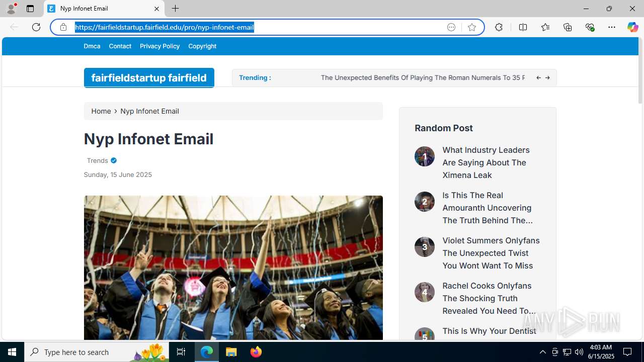
Task: Launch Copilot from the toolbar
Action: (632, 27)
